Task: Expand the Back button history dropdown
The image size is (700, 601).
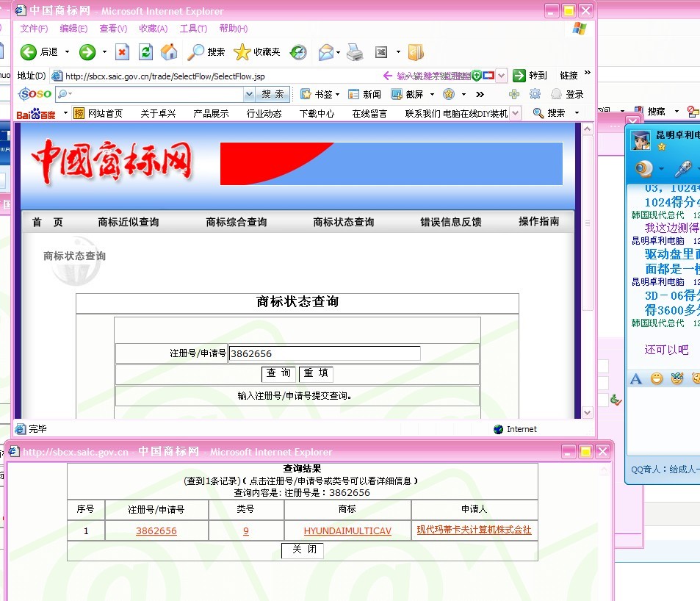Action: 68,52
